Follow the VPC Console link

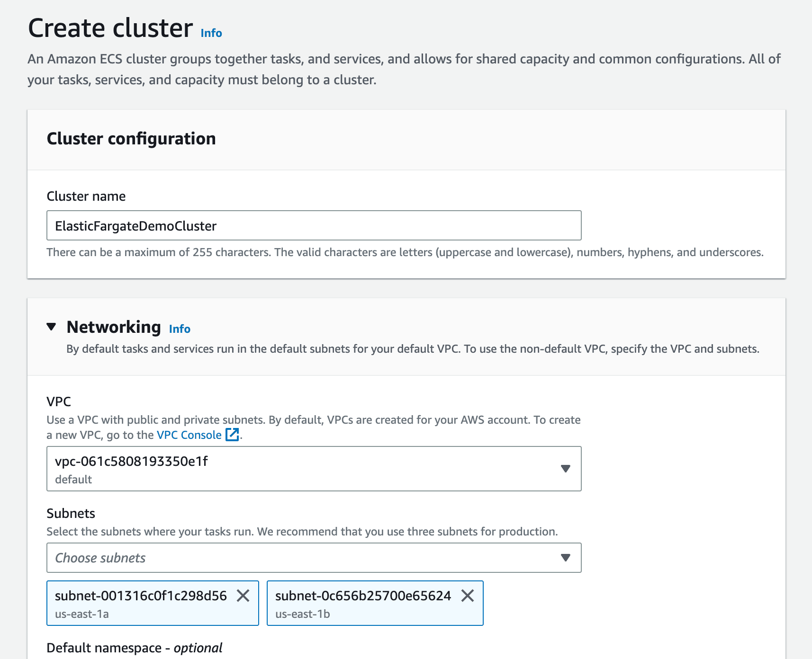(x=189, y=435)
